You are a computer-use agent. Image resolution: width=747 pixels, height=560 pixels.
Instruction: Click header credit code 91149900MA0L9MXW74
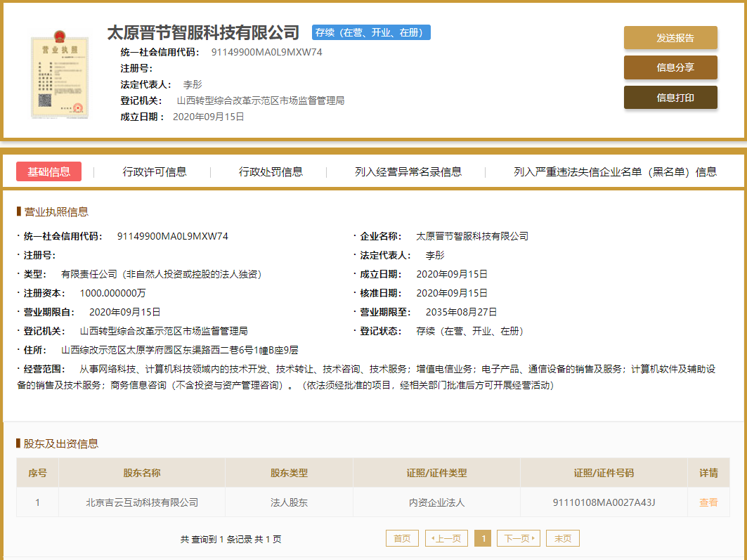tap(267, 53)
